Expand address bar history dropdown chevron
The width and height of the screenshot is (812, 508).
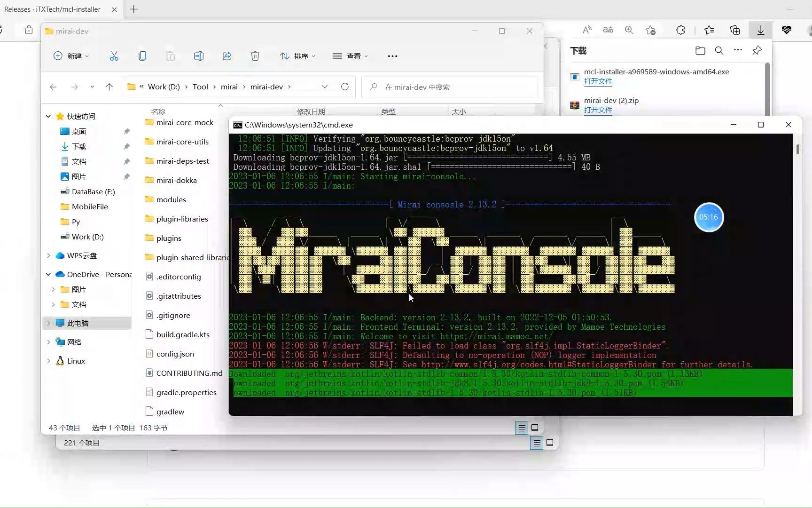point(324,87)
